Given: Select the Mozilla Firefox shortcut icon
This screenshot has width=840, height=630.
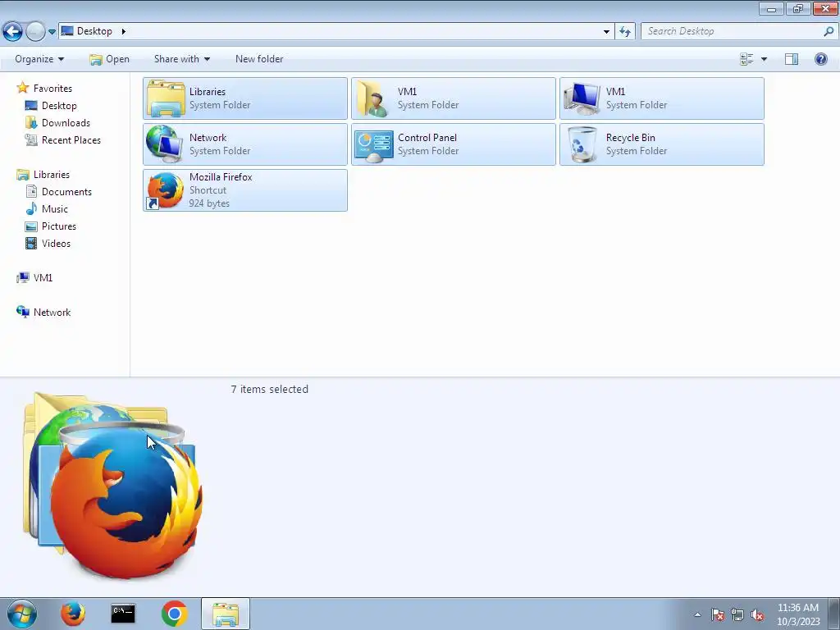Looking at the screenshot, I should click(164, 190).
